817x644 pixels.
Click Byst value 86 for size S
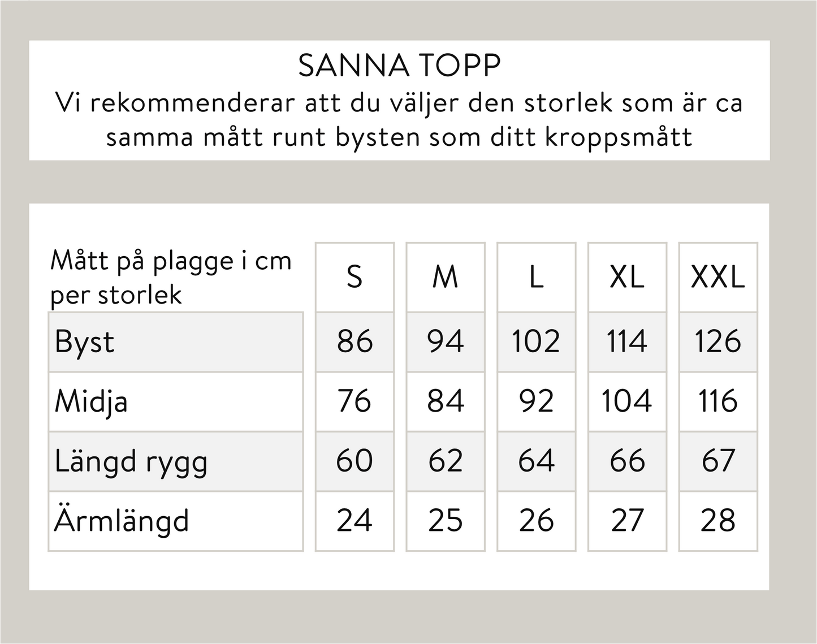(x=355, y=342)
